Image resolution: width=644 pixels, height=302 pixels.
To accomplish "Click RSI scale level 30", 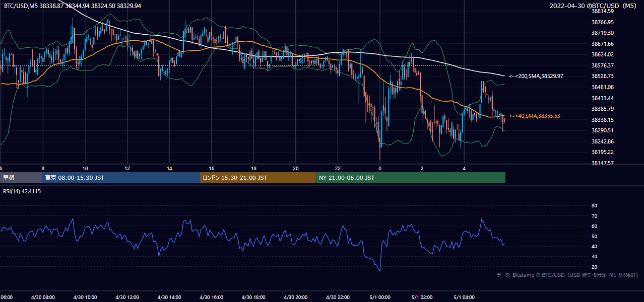I will [594, 257].
